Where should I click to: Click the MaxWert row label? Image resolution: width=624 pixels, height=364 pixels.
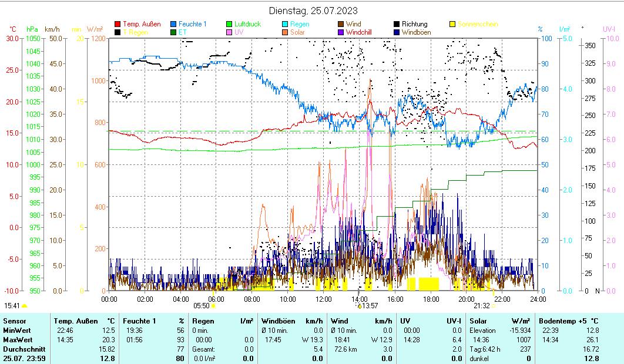point(17,339)
